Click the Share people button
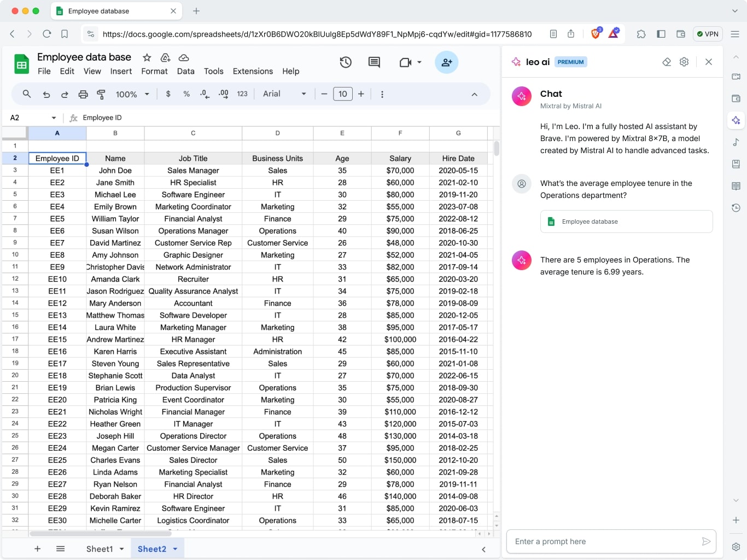 click(x=447, y=62)
